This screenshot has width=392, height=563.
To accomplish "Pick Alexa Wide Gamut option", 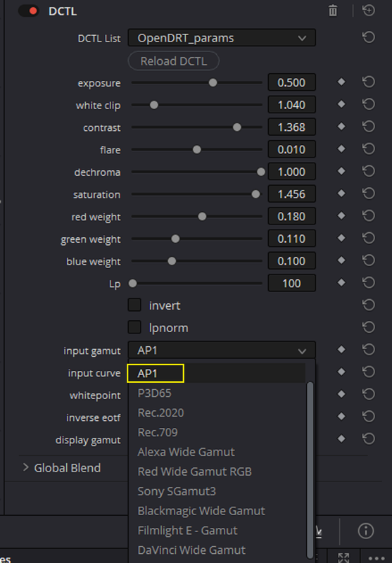I will click(217, 452).
